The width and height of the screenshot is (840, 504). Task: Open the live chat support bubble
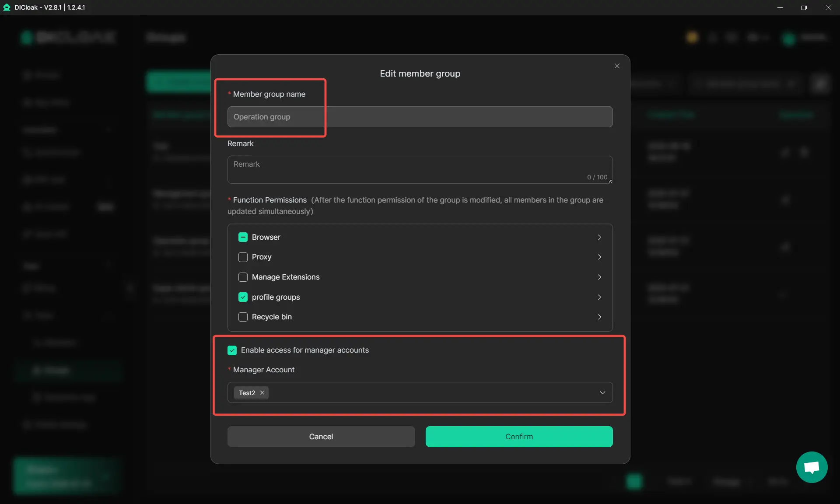(812, 467)
